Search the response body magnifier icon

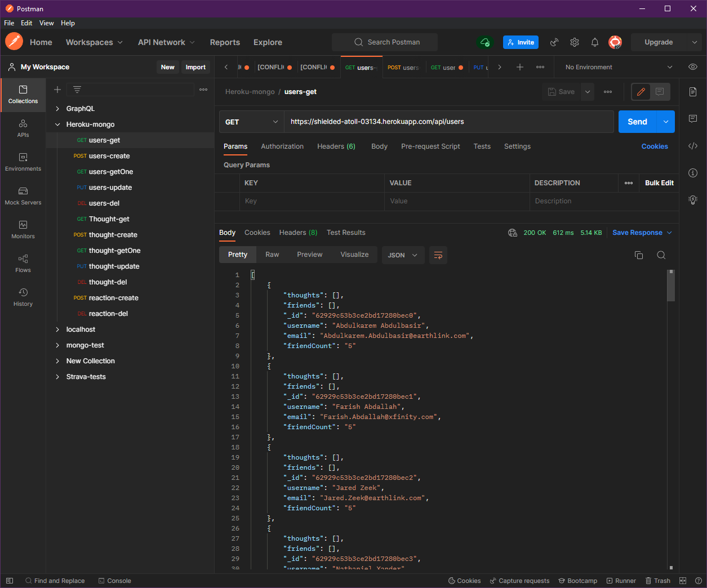(661, 255)
